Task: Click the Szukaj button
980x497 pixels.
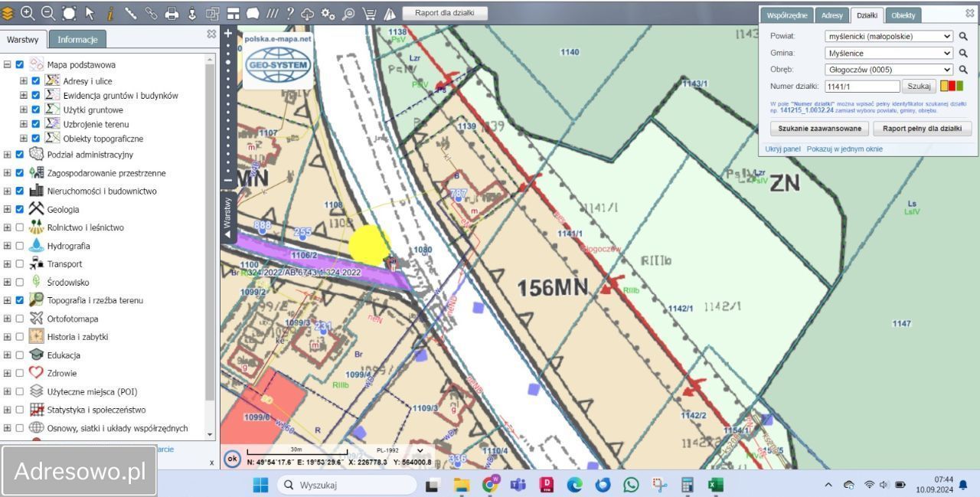Action: point(919,87)
